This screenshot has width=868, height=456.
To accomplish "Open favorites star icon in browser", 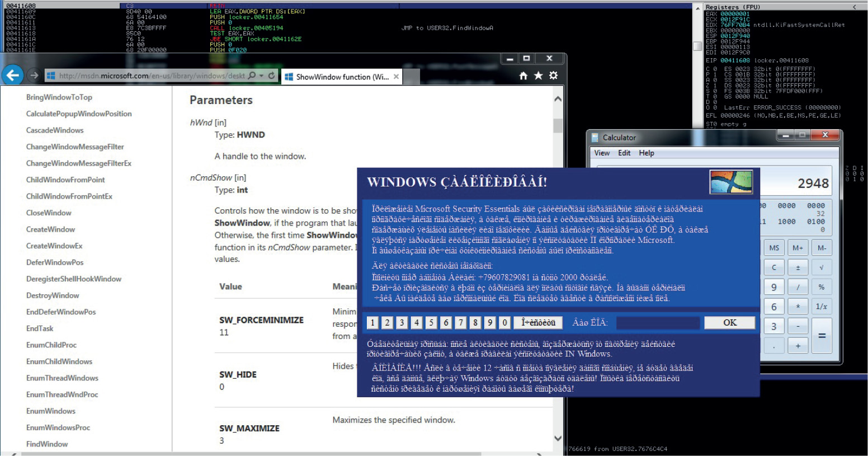I will (x=538, y=76).
